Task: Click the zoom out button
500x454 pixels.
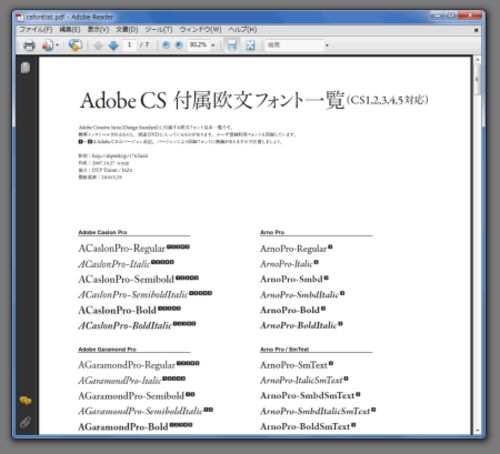Action: [166, 45]
